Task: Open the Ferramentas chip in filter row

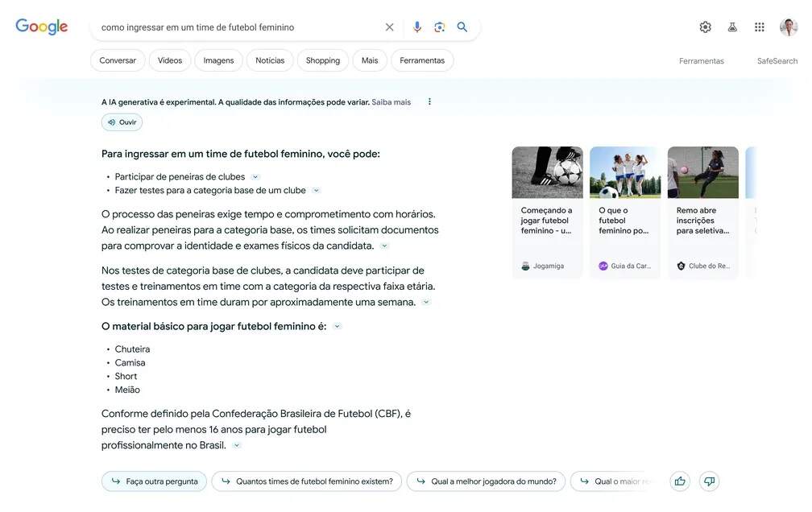Action: pyautogui.click(x=422, y=60)
